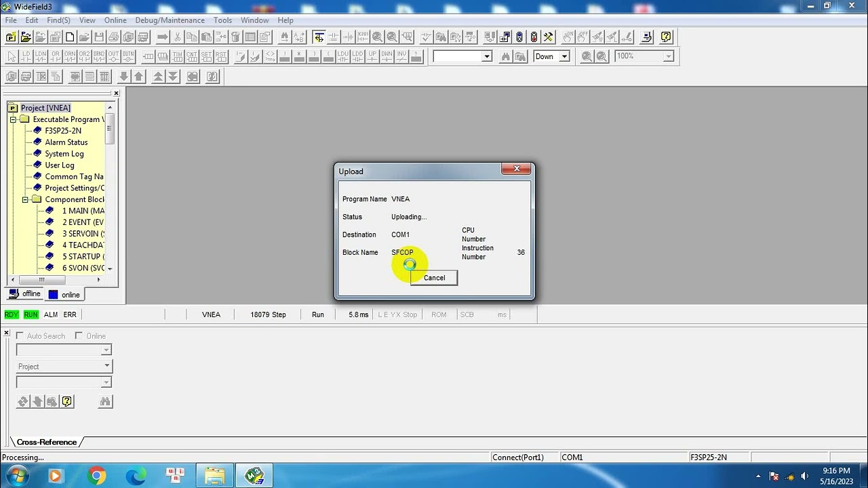The width and height of the screenshot is (868, 488).
Task: Open the Down search direction dropdown
Action: [x=564, y=57]
